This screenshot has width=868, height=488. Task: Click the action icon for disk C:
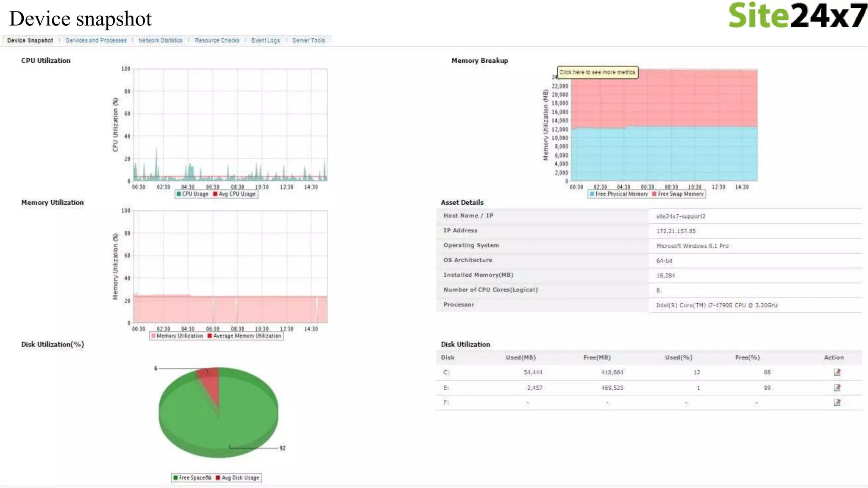coord(837,372)
